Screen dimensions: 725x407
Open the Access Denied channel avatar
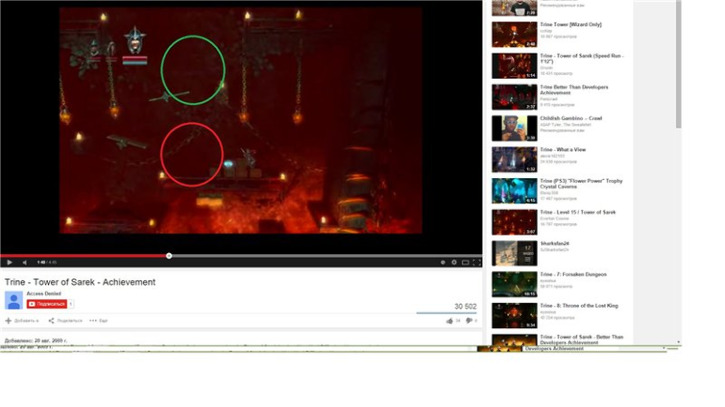point(13,300)
